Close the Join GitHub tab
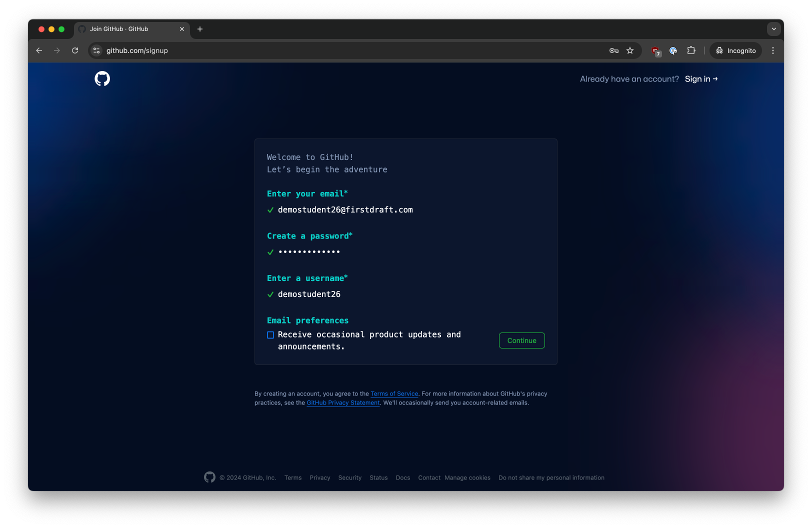 coord(182,29)
